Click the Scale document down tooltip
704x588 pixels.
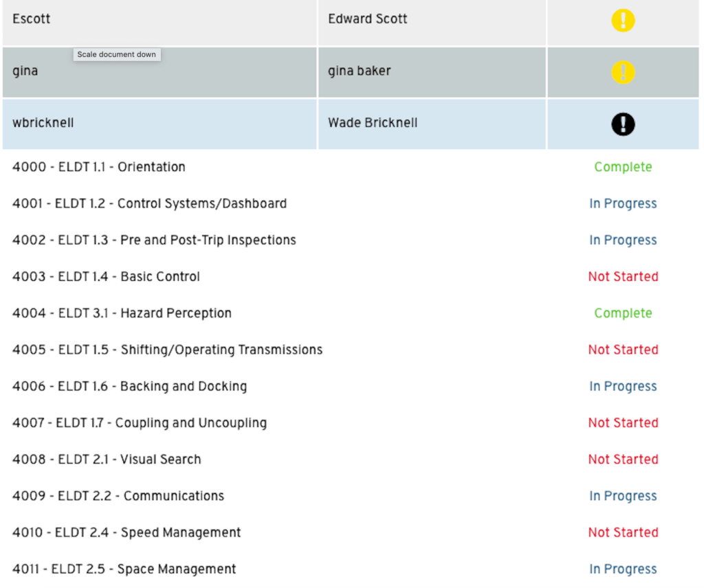click(x=116, y=54)
